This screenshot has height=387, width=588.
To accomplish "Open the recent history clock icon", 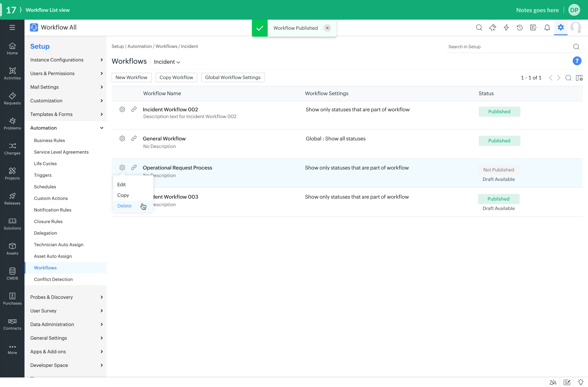I will [x=520, y=28].
